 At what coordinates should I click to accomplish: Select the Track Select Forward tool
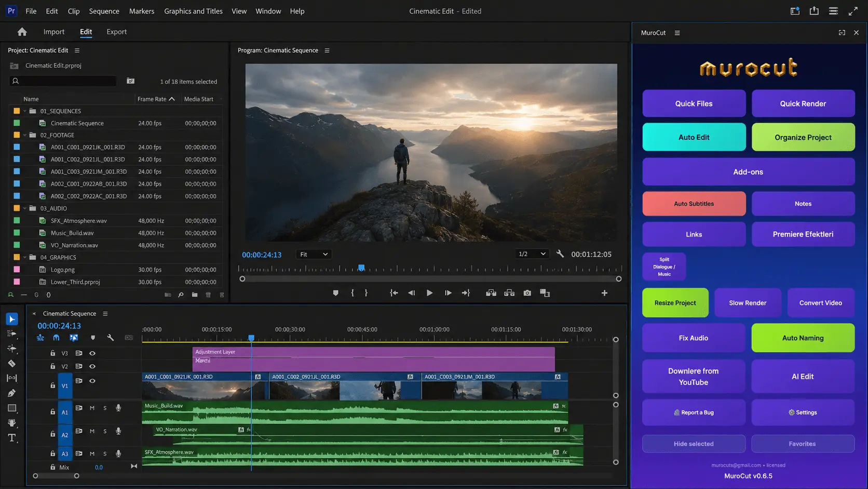pyautogui.click(x=12, y=334)
